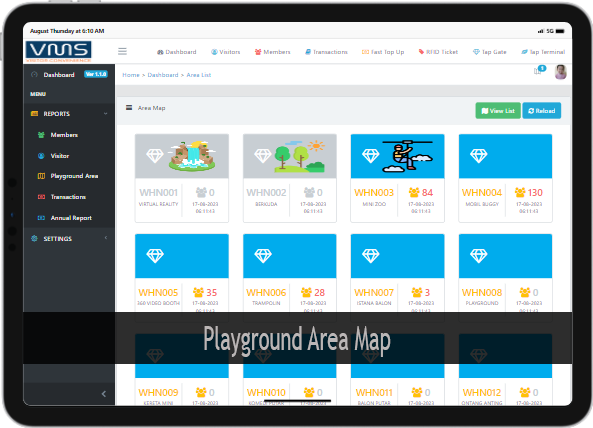Open the user avatar profile
Image resolution: width=593 pixels, height=428 pixels.
pyautogui.click(x=560, y=72)
